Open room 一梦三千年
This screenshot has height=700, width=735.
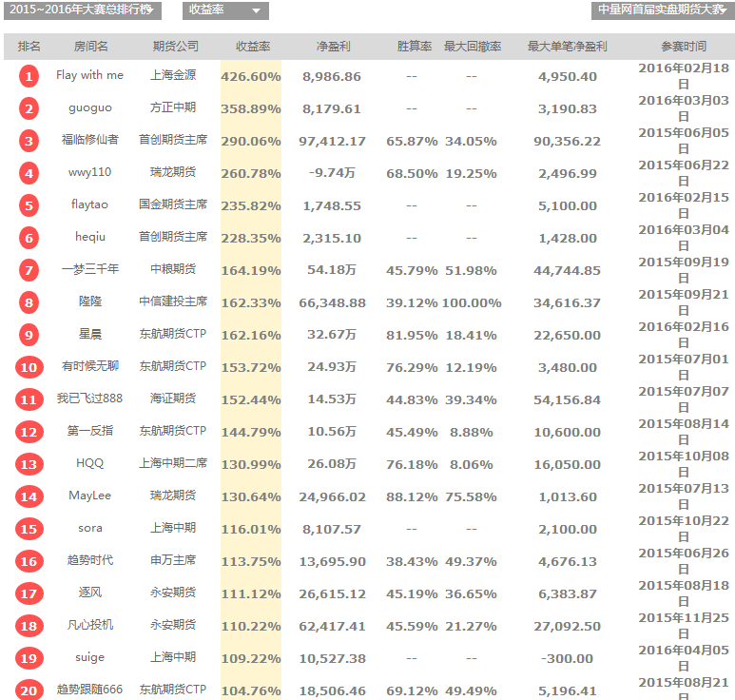pos(90,269)
